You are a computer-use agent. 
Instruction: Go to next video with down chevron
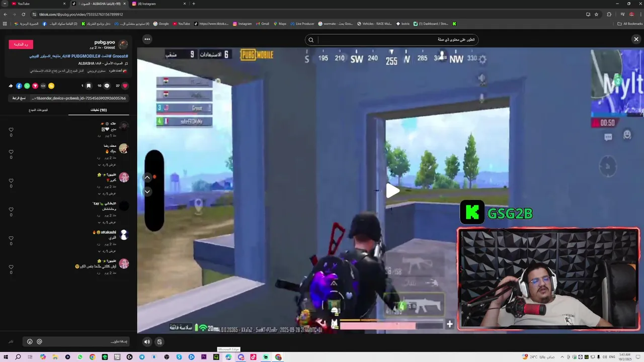147,192
